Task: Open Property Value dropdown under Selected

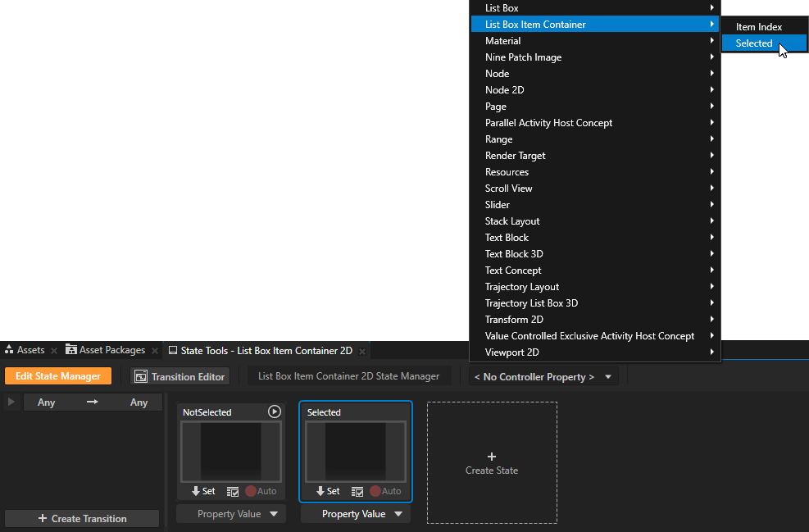Action: pos(355,513)
